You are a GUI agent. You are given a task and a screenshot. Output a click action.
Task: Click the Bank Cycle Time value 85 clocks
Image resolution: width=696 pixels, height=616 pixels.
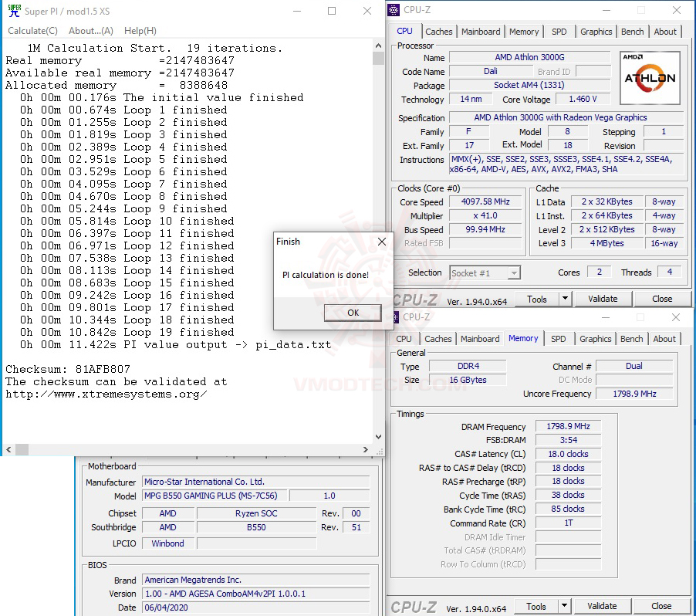(x=568, y=509)
